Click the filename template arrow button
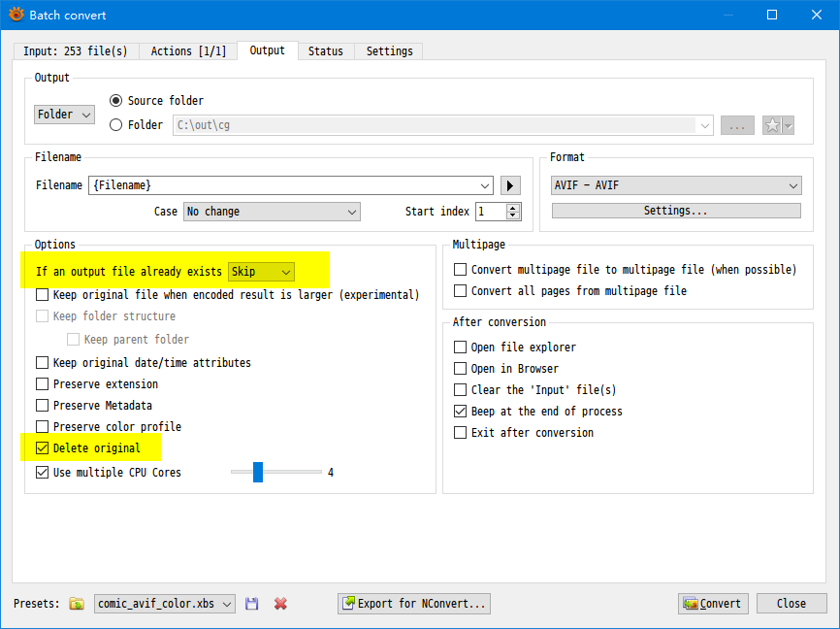 pyautogui.click(x=511, y=185)
